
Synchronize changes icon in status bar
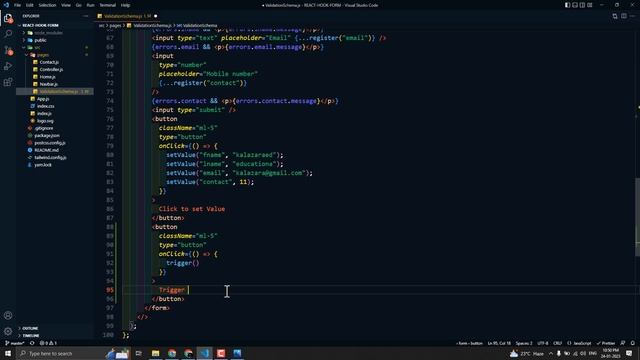click(32, 343)
